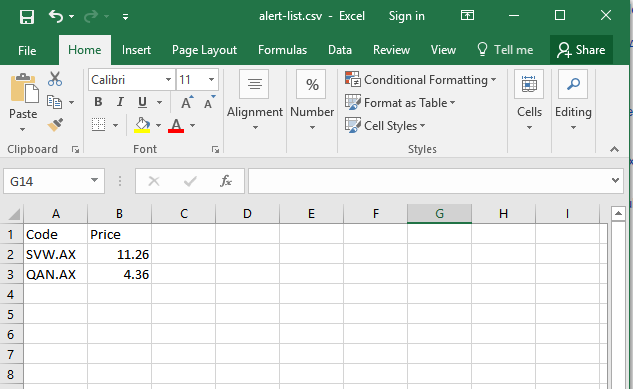
Task: Open the Calibri font name dropdown
Action: point(168,79)
